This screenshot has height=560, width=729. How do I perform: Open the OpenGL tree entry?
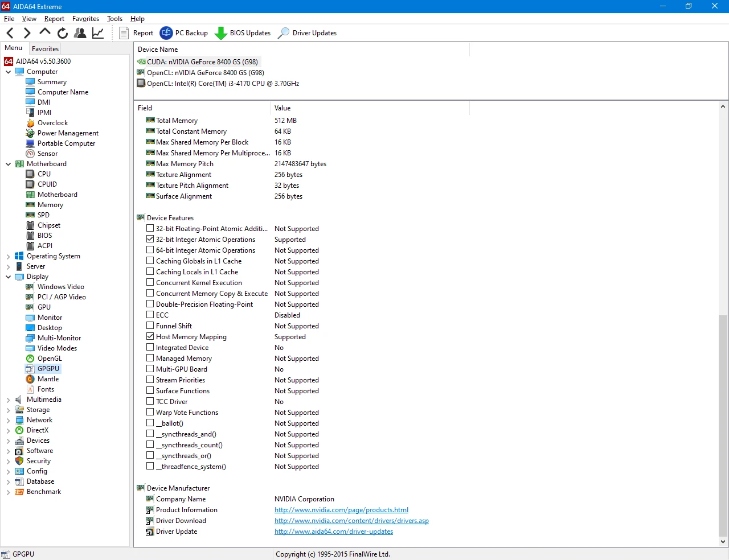(x=50, y=359)
